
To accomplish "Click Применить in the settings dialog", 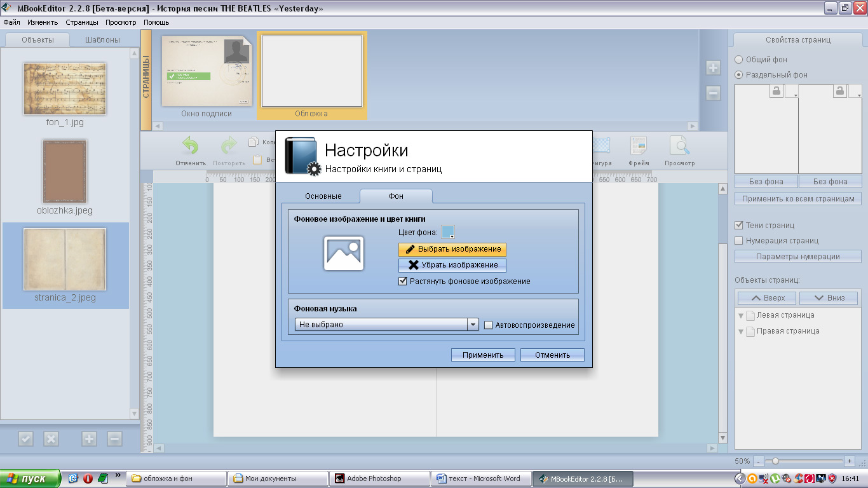I will (483, 355).
